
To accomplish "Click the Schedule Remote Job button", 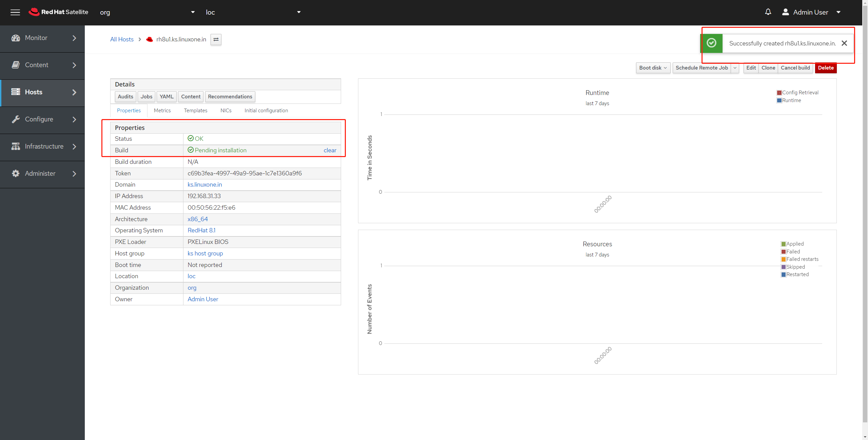I will (x=702, y=68).
